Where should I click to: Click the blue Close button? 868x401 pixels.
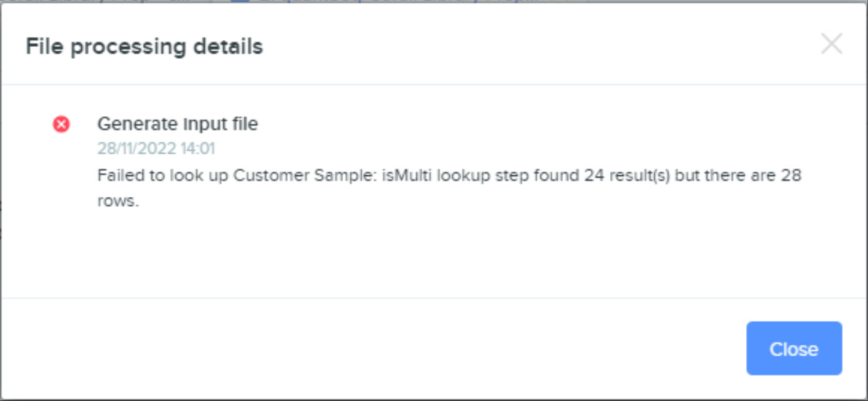coord(793,349)
